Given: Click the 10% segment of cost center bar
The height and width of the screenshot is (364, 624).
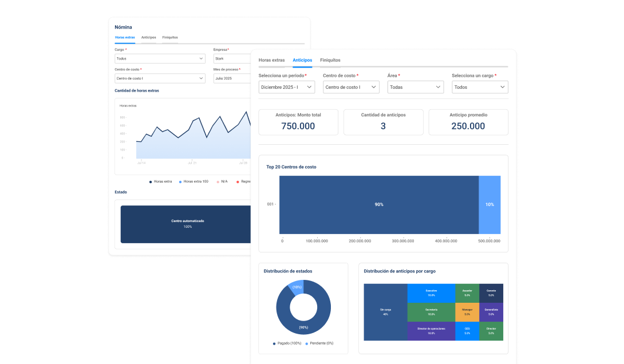Looking at the screenshot, I should click(x=489, y=204).
